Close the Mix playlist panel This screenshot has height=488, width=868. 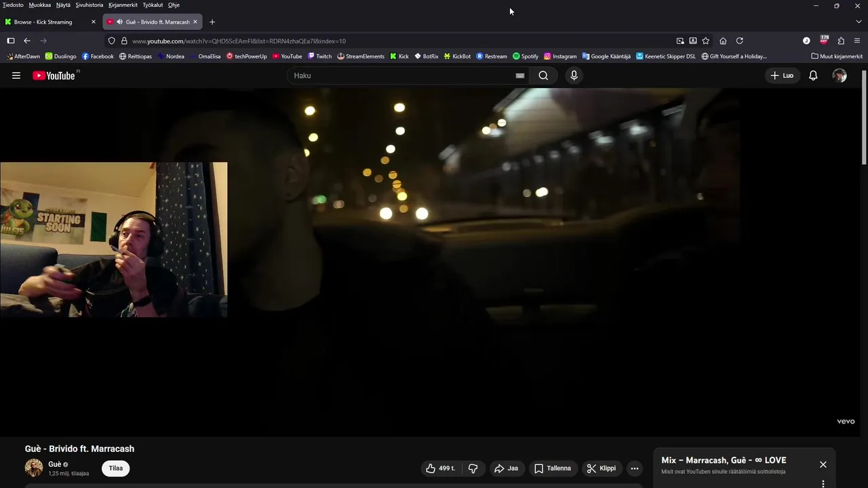(x=823, y=464)
